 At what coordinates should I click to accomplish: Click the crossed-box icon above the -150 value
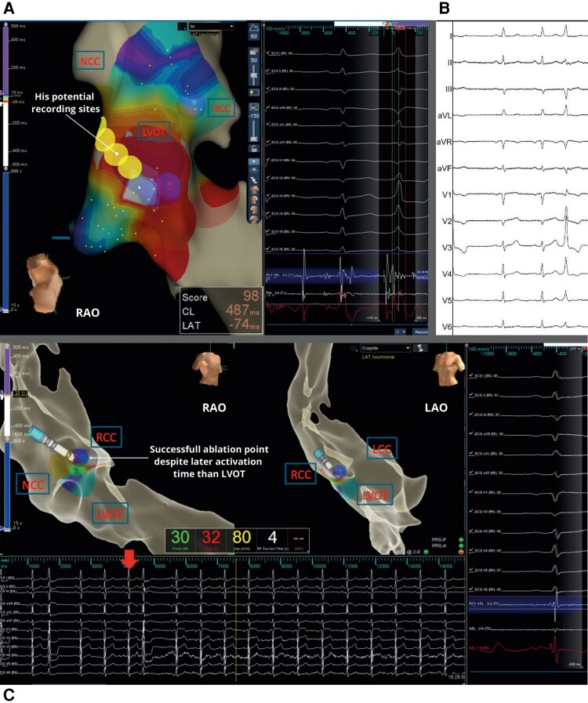tap(254, 107)
